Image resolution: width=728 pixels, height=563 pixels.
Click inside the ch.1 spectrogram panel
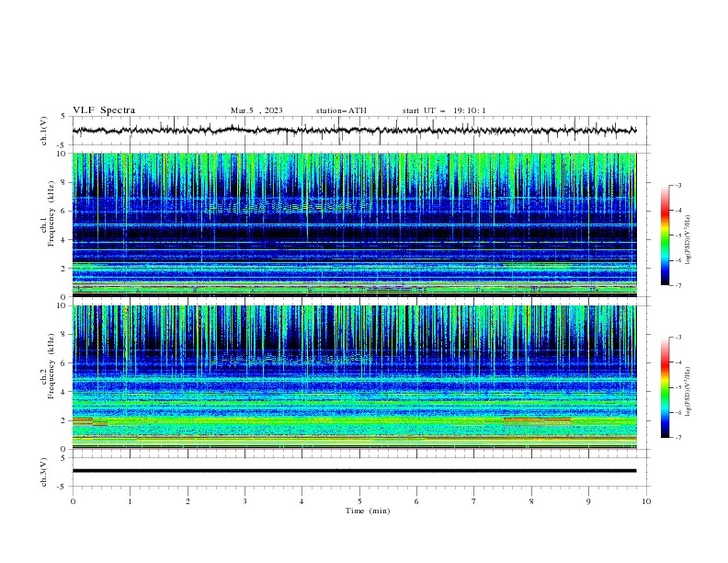pos(354,224)
